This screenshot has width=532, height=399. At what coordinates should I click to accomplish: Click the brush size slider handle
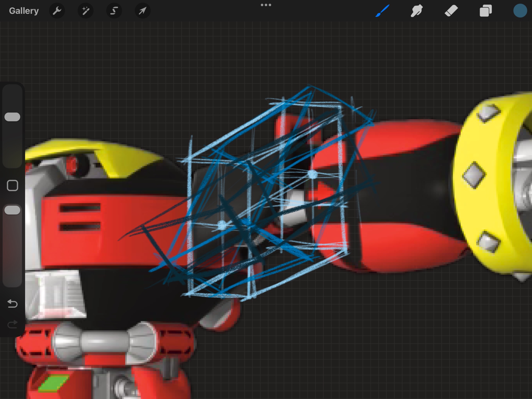(13, 117)
